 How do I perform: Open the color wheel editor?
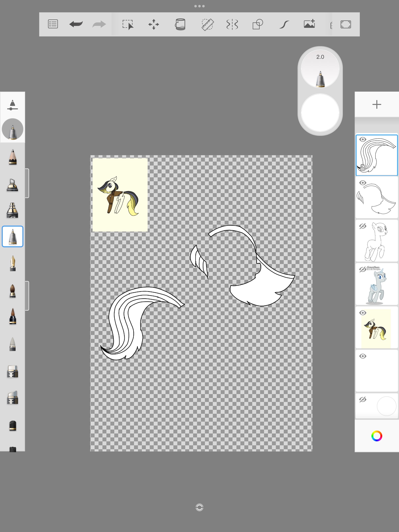(x=377, y=436)
